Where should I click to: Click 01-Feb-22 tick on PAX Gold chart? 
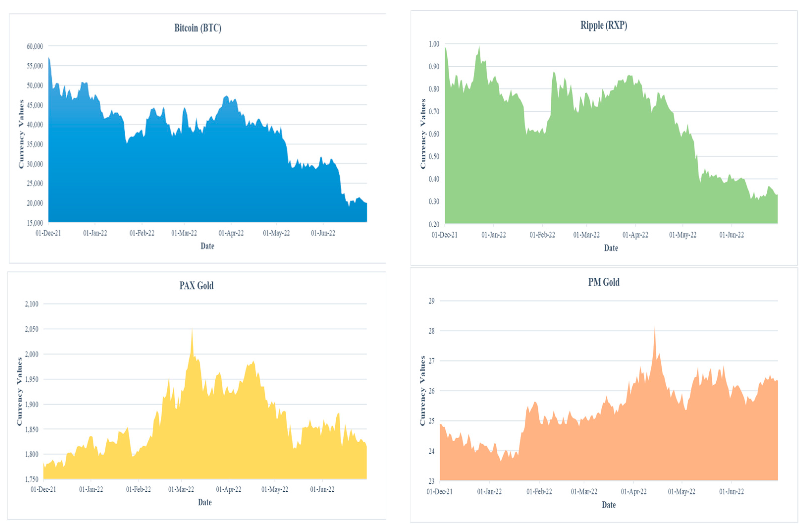138,490
